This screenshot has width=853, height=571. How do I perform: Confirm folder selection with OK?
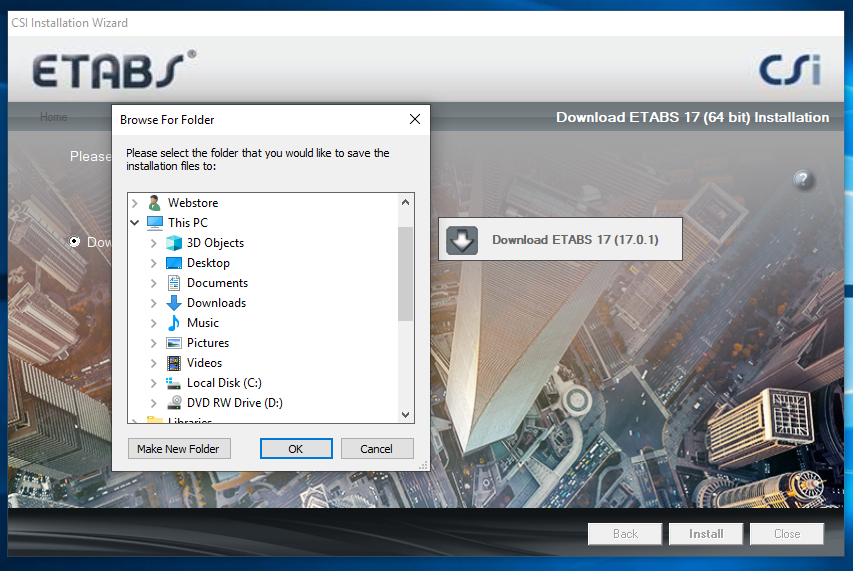pos(296,449)
